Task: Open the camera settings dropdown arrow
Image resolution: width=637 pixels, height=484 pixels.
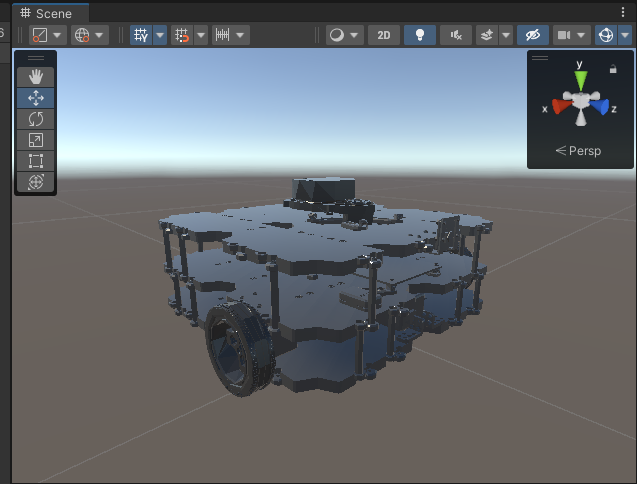Action: coord(581,35)
